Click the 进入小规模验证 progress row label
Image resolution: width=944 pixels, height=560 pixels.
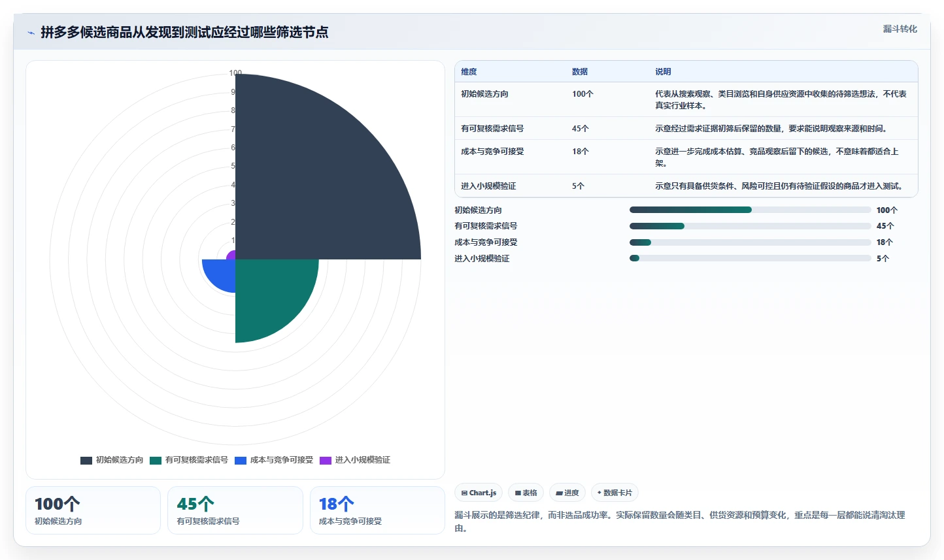[x=482, y=259]
